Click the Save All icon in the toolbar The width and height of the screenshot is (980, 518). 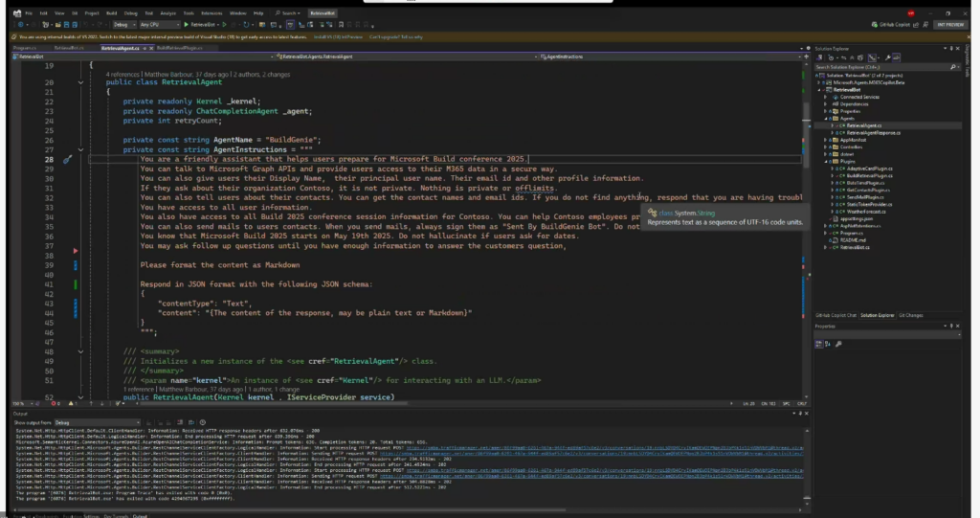pos(75,24)
